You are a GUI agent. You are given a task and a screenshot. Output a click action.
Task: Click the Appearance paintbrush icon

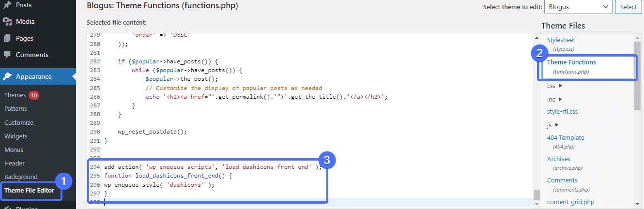(7, 76)
